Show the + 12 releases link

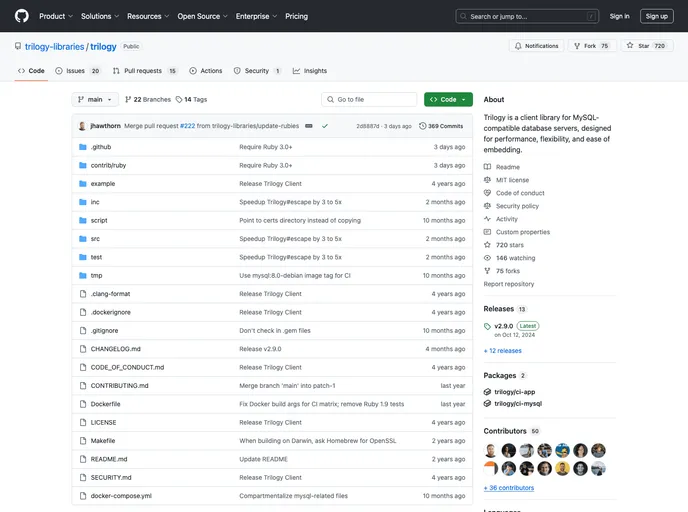[x=502, y=351]
